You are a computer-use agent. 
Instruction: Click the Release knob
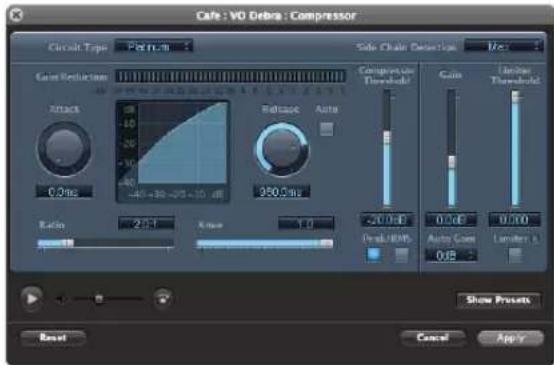click(282, 149)
